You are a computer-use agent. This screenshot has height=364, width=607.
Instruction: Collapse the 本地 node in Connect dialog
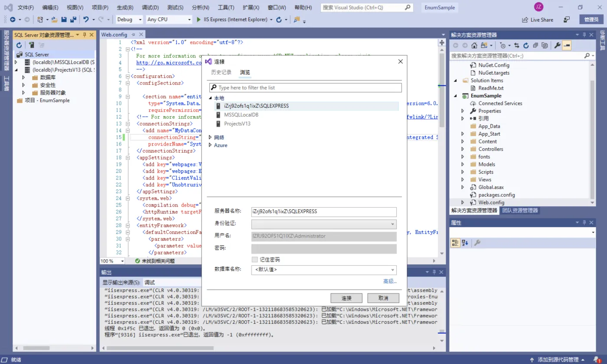(210, 98)
